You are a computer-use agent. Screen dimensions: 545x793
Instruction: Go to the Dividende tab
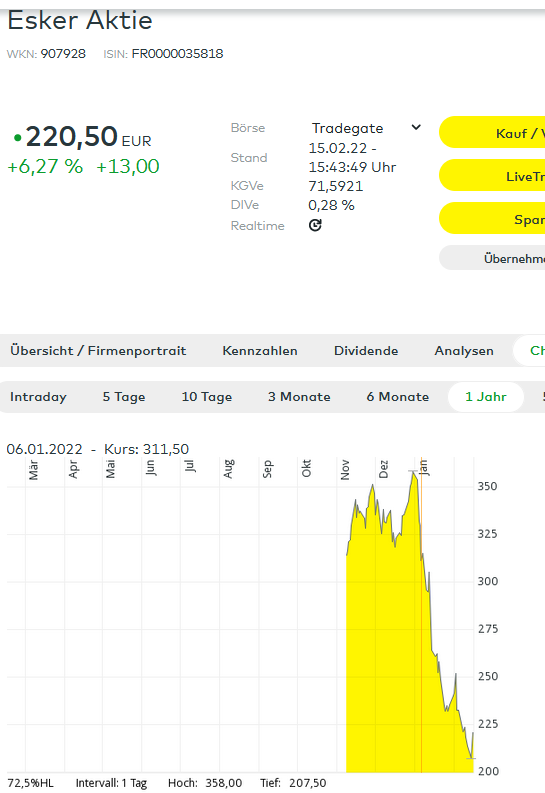(x=366, y=350)
